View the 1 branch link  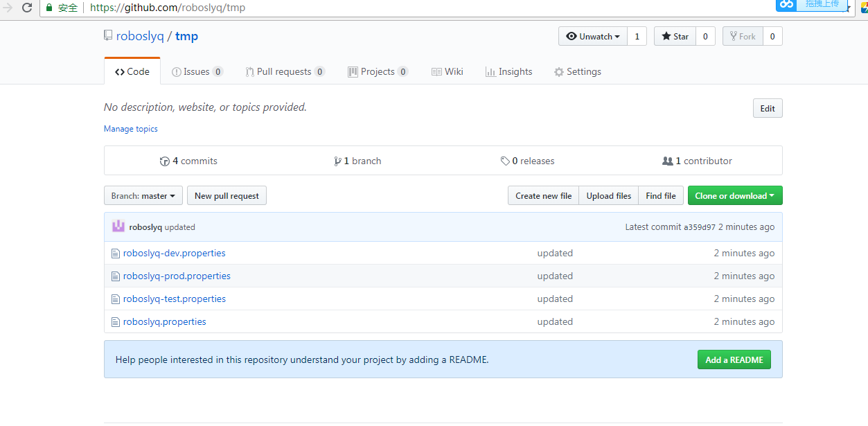click(x=357, y=161)
